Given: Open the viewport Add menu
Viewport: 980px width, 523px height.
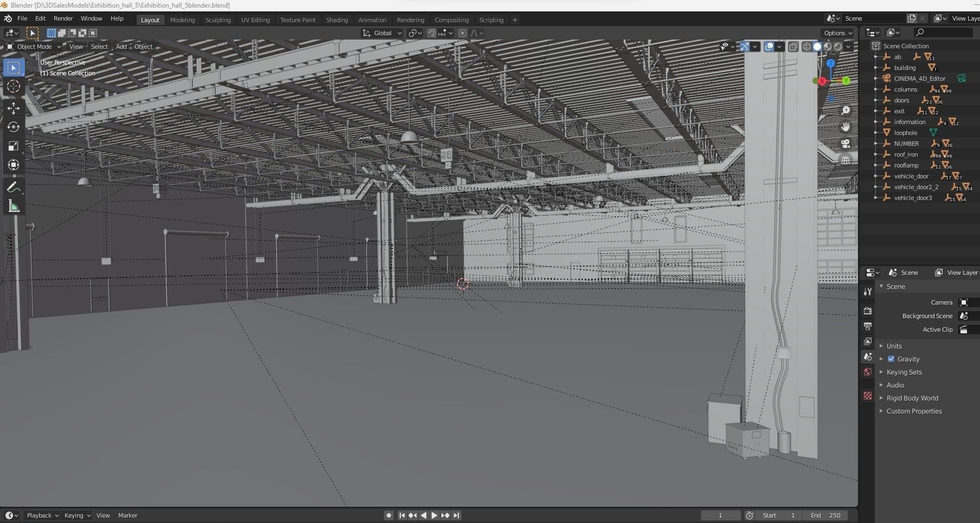Looking at the screenshot, I should tap(121, 47).
